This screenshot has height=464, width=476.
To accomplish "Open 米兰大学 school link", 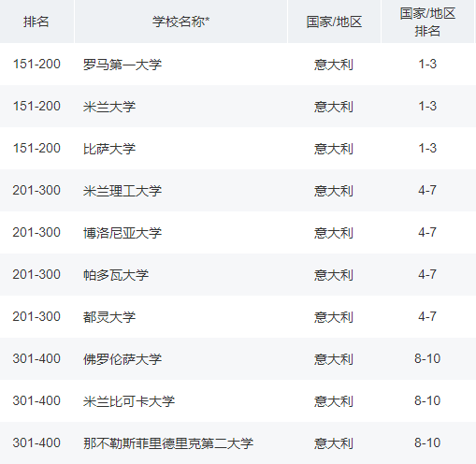I will click(109, 107).
